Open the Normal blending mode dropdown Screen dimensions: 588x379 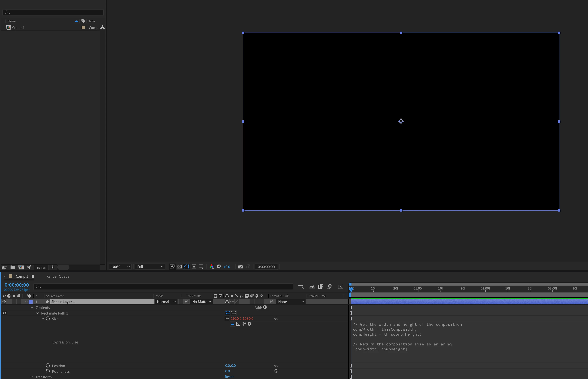[166, 302]
